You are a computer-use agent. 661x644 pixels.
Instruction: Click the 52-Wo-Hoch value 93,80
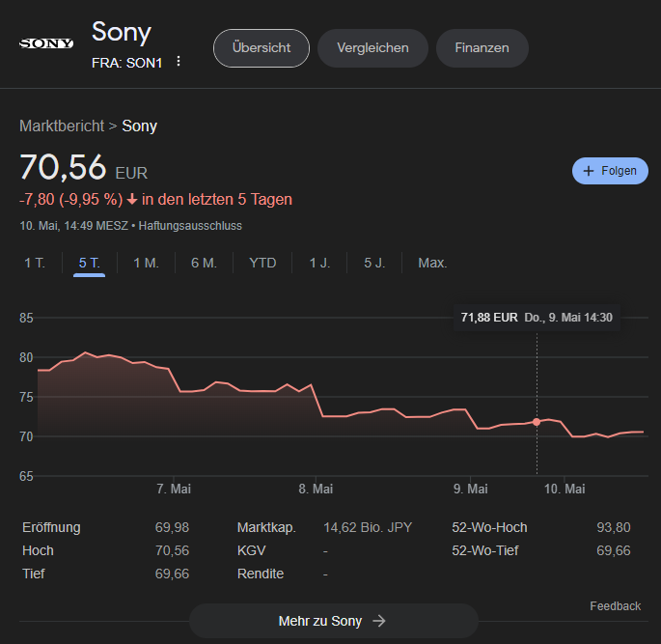tap(614, 527)
